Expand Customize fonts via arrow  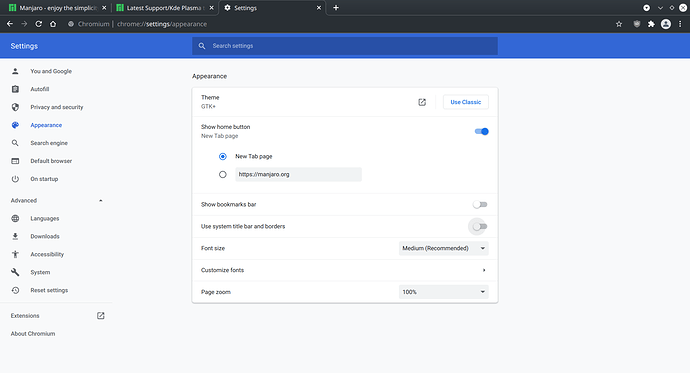[484, 270]
